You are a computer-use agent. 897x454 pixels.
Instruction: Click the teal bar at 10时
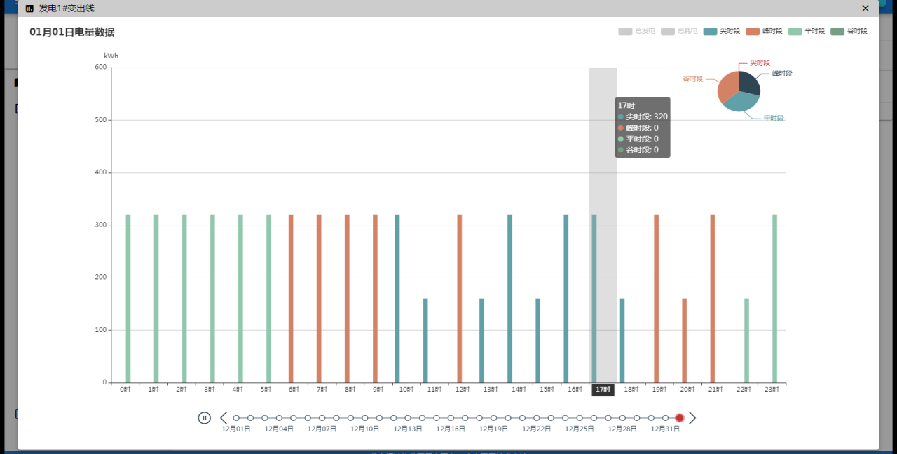[397, 298]
